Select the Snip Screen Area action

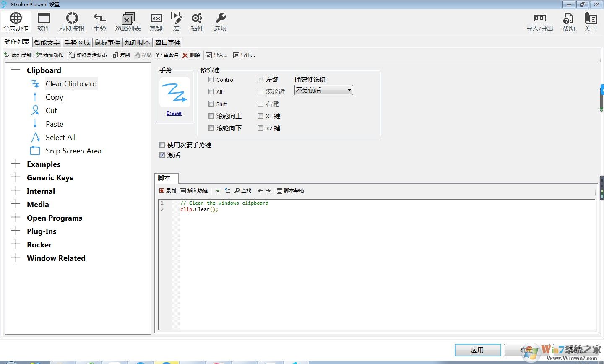click(73, 151)
